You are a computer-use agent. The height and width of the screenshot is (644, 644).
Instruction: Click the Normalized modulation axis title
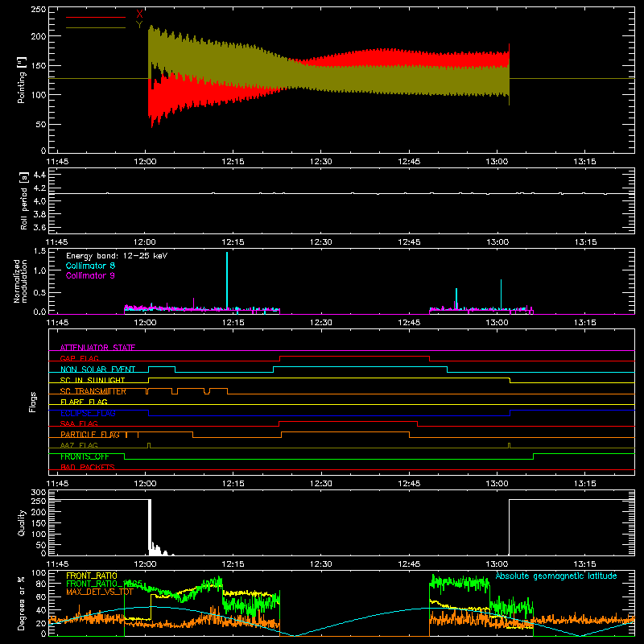tap(20, 281)
